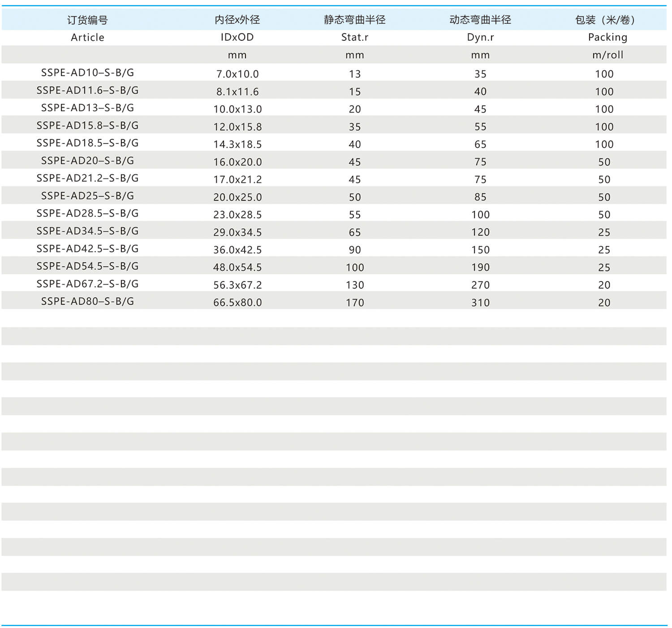Viewport: 672px width, 628px height.
Task: Click dynamic radius value 190
Action: point(480,268)
